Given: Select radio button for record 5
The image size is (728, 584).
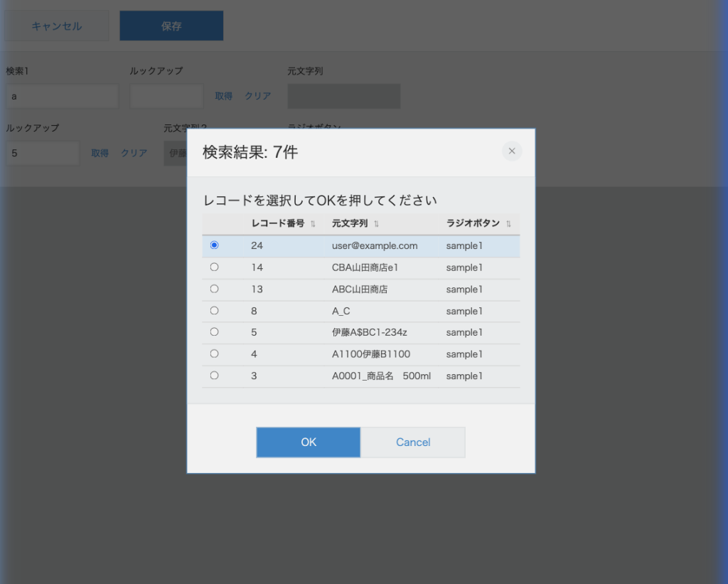Looking at the screenshot, I should pos(215,332).
